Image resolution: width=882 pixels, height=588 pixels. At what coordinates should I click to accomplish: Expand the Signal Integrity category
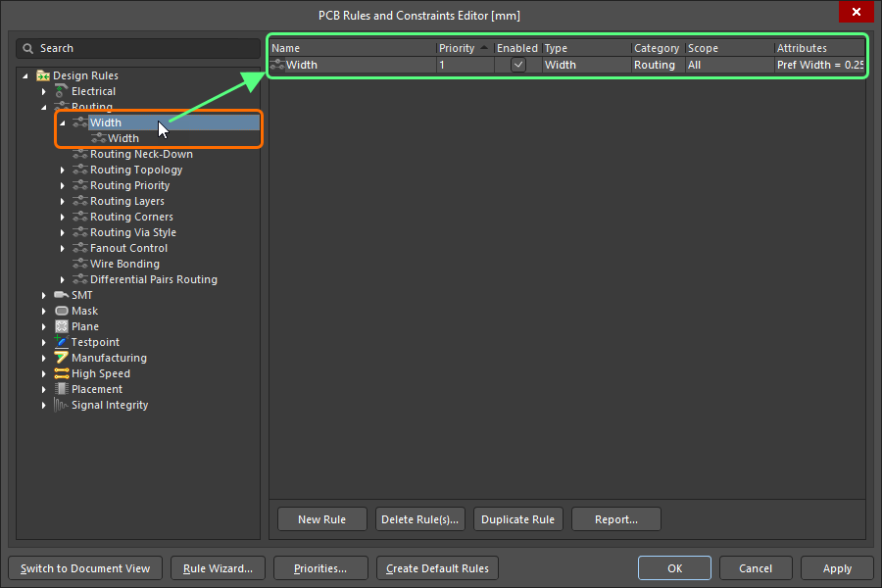44,405
